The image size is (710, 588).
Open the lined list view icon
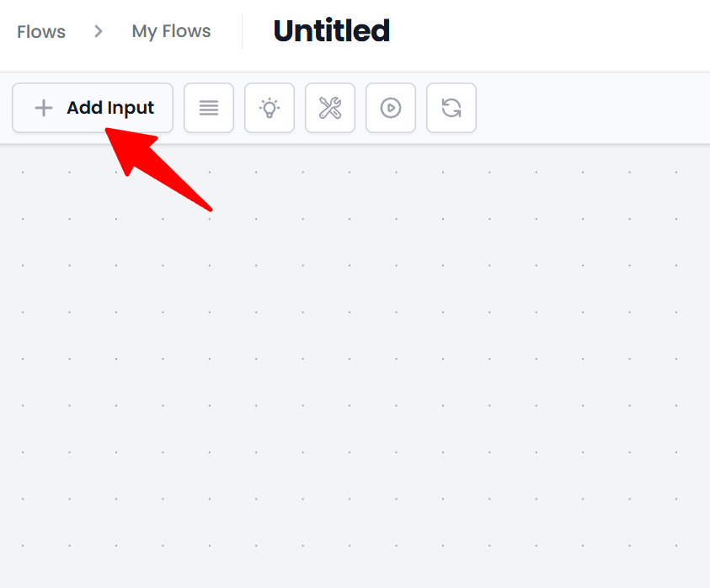(209, 108)
